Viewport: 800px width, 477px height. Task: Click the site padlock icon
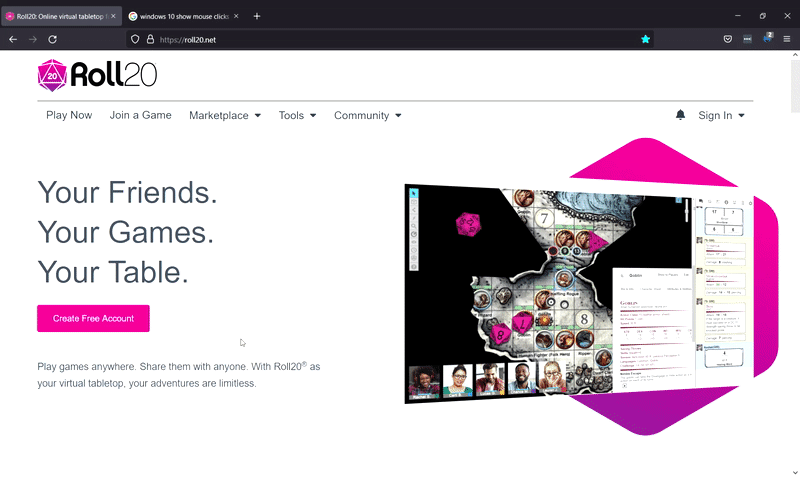[x=150, y=39]
